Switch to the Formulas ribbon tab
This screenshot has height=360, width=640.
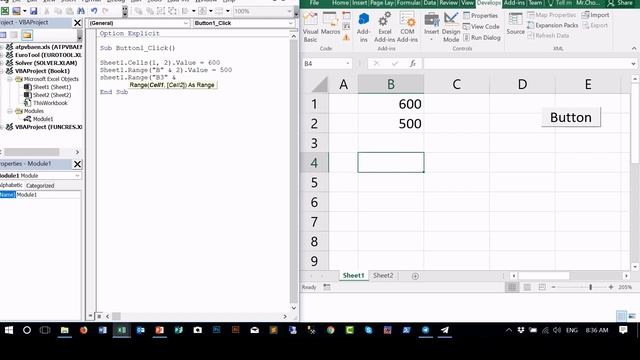[x=409, y=3]
